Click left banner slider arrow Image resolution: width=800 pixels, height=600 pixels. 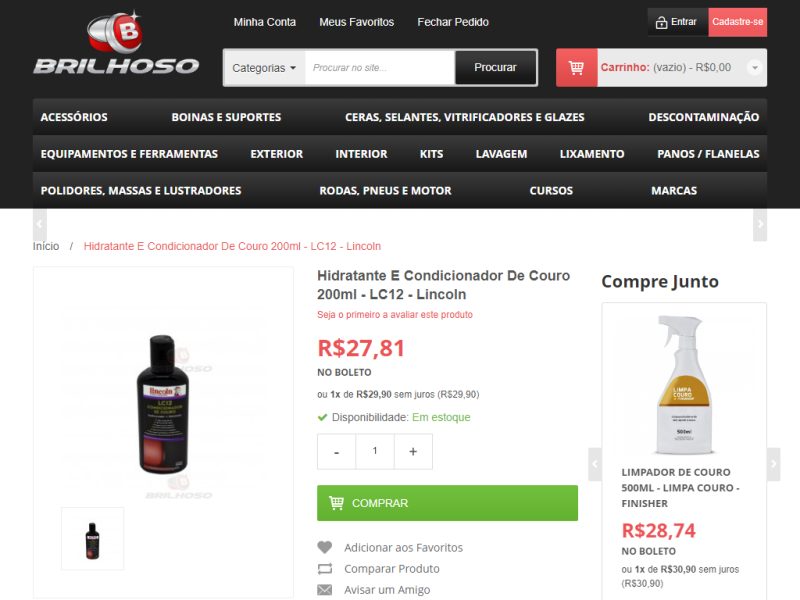point(40,224)
